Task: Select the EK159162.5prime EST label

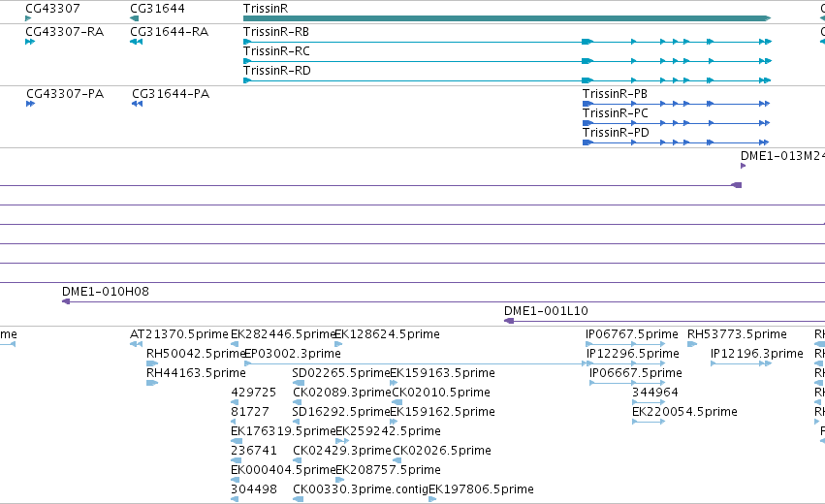Action: (442, 413)
